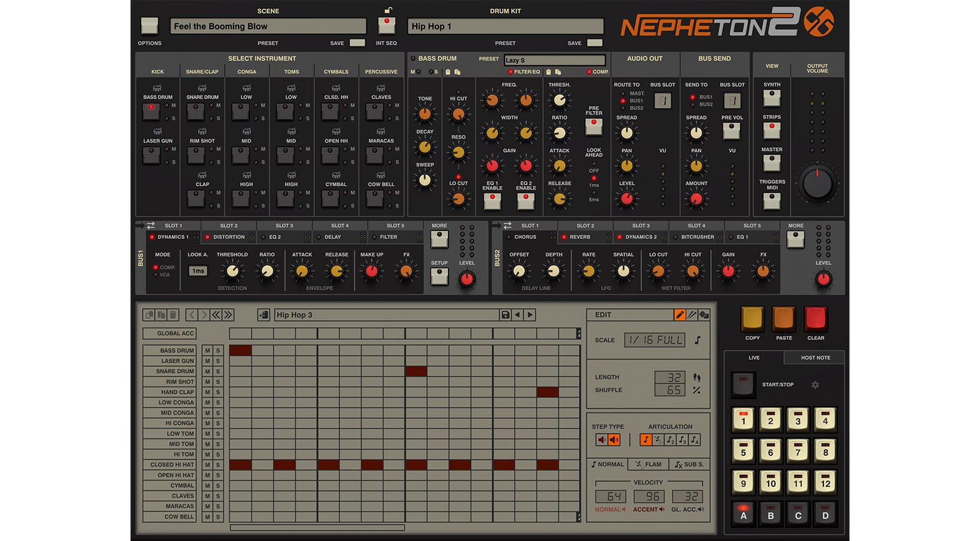
Task: Click the trash icon in sequencer toolbar
Action: [x=172, y=314]
